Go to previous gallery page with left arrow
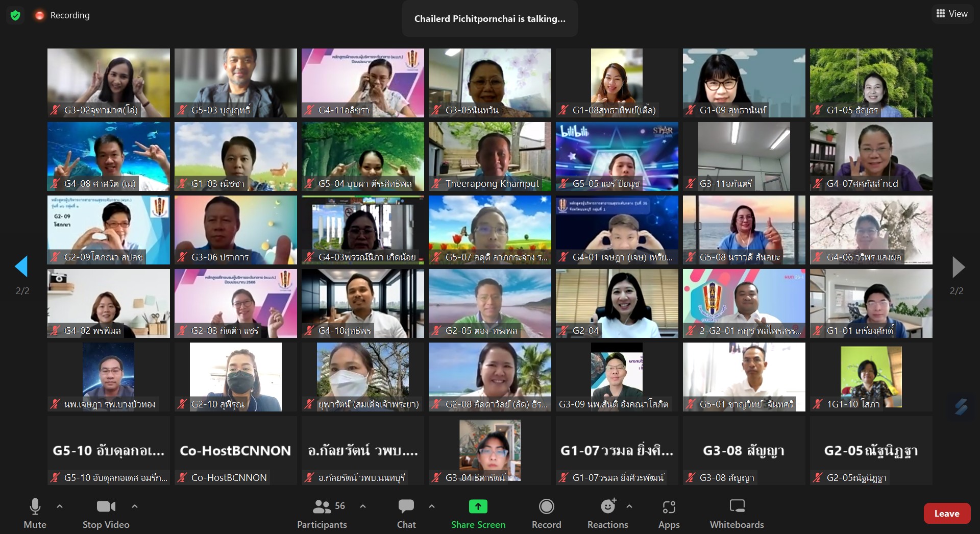 21,266
